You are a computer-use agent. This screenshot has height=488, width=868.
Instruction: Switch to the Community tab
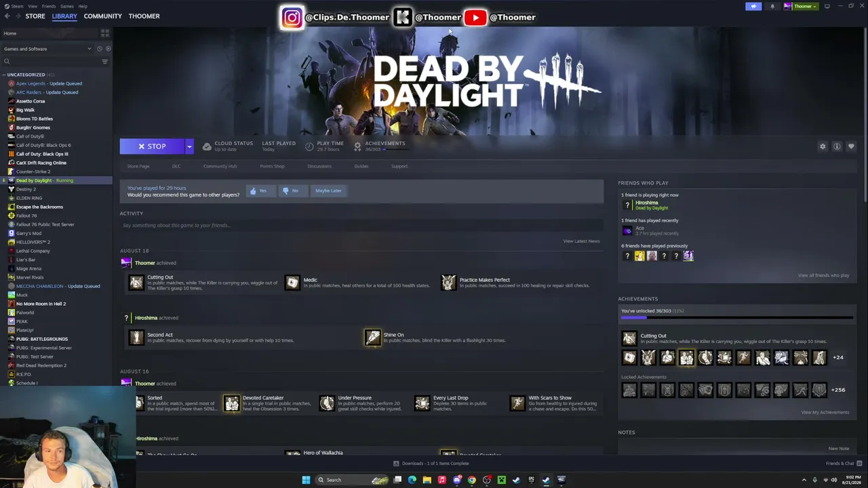coord(103,16)
